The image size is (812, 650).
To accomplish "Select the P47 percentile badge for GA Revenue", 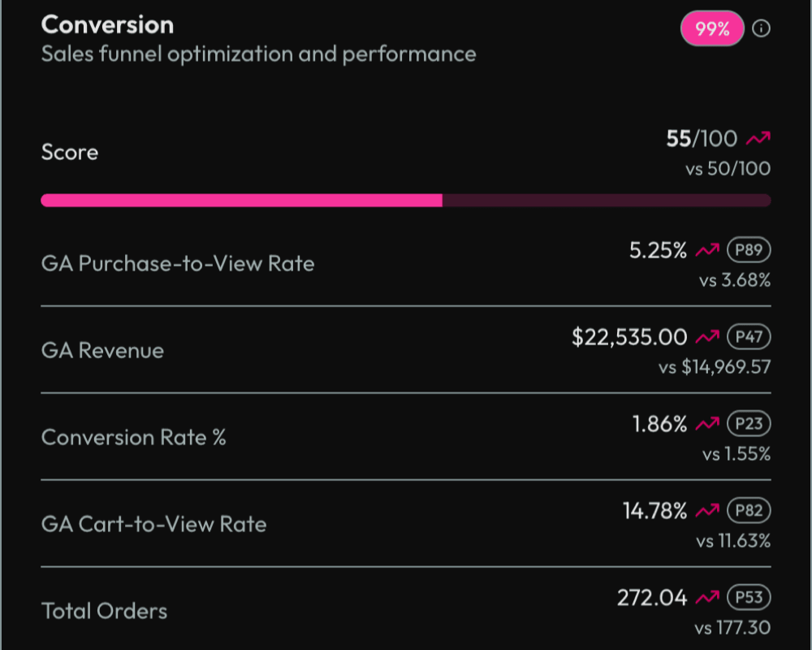I will point(749,336).
